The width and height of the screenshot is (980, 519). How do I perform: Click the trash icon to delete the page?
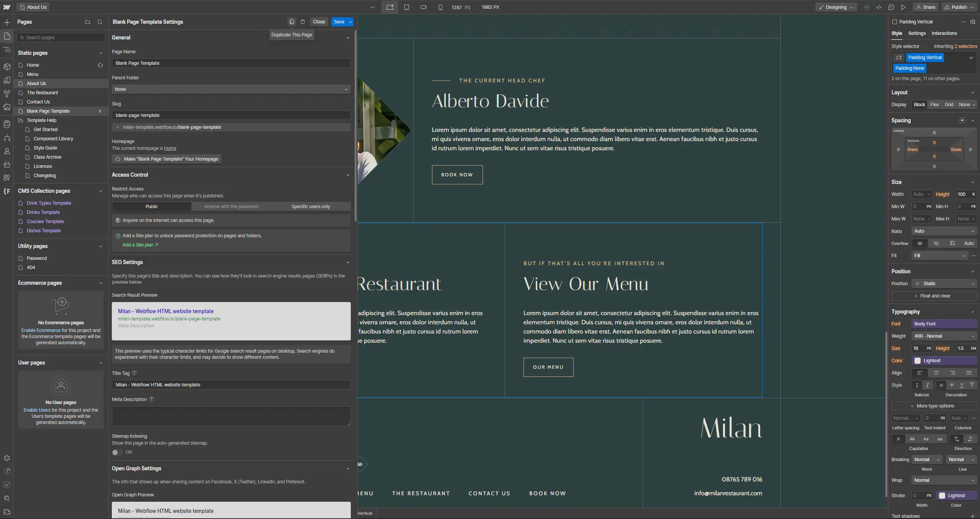pyautogui.click(x=303, y=22)
